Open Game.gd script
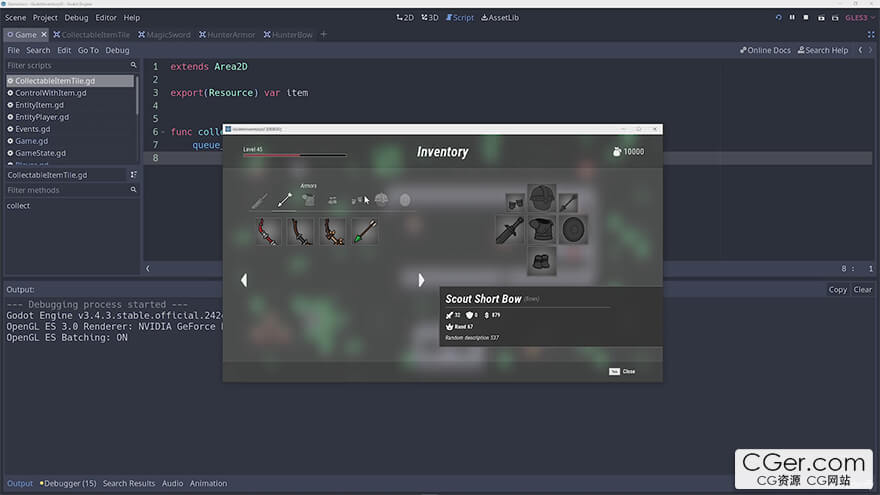This screenshot has width=880, height=495. [x=31, y=141]
